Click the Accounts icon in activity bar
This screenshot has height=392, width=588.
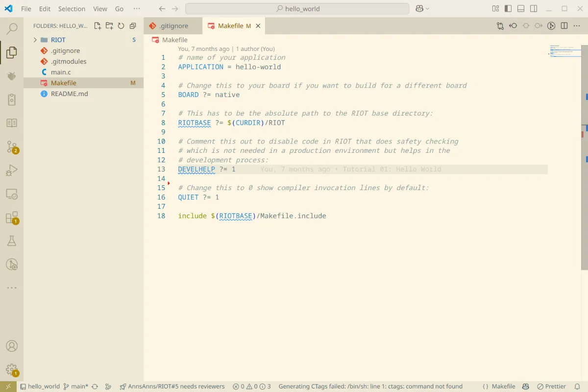12,345
